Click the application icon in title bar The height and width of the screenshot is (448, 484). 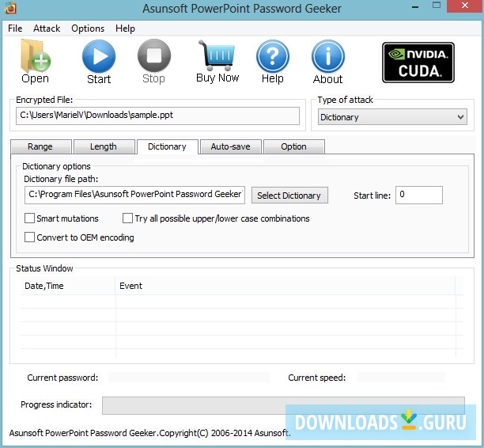[x=10, y=8]
